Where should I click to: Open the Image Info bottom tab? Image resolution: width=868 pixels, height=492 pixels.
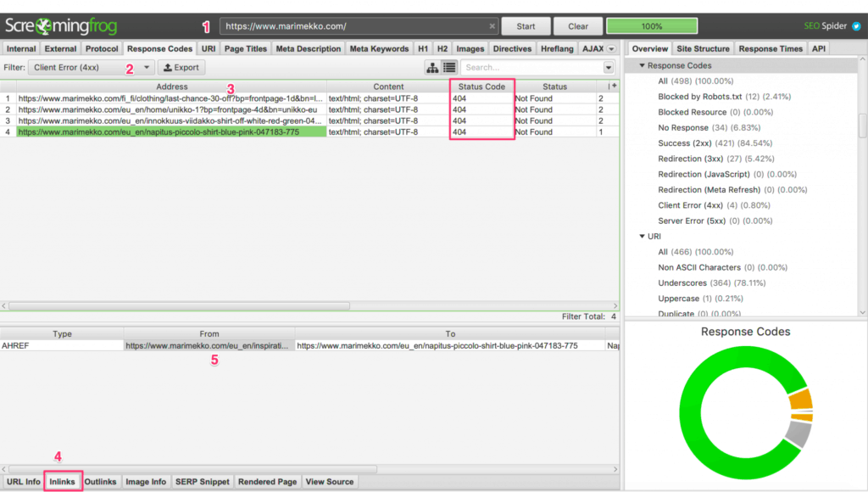coord(146,482)
